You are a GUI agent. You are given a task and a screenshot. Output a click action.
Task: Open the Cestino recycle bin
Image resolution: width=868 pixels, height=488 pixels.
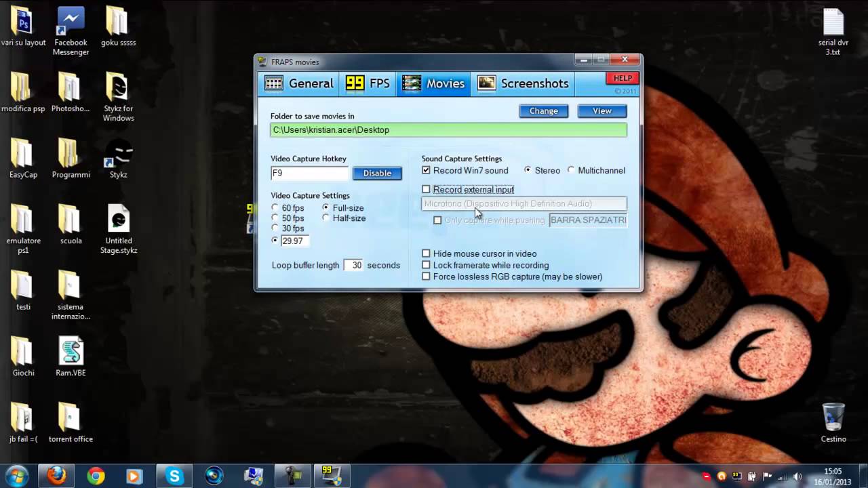click(833, 423)
